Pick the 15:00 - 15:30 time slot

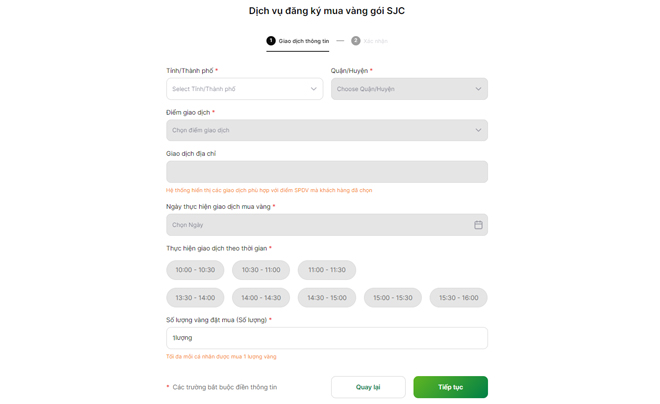(393, 298)
